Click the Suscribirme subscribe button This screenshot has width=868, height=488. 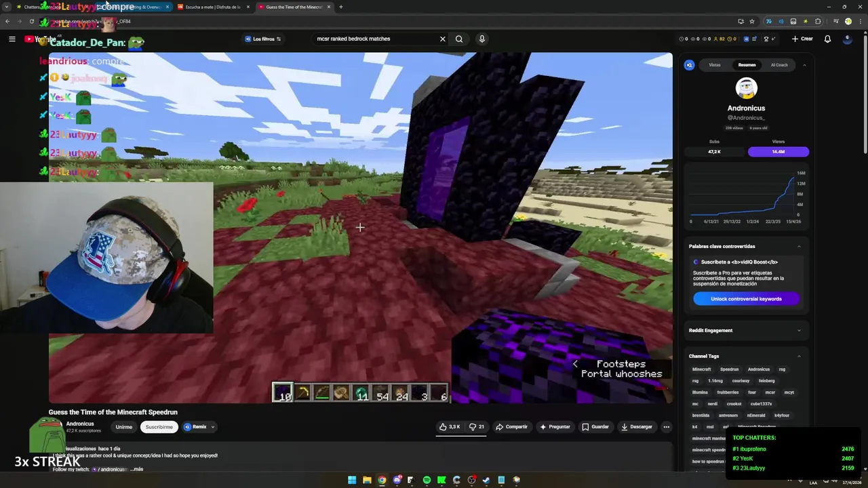point(159,427)
